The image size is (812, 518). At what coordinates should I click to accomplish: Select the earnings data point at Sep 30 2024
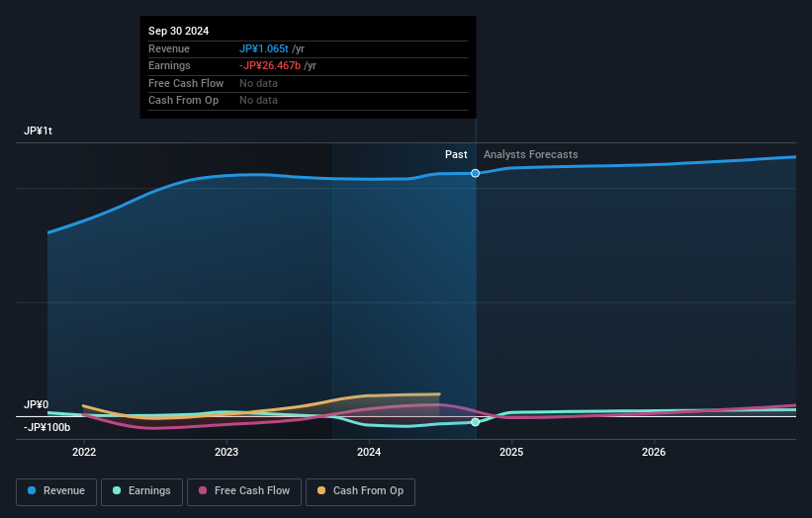[x=475, y=422]
